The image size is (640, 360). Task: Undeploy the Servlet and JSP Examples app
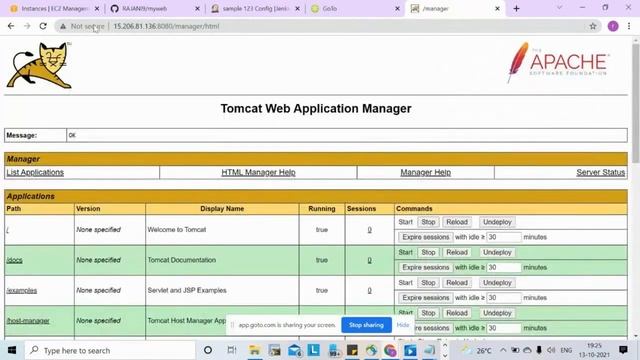pos(497,283)
